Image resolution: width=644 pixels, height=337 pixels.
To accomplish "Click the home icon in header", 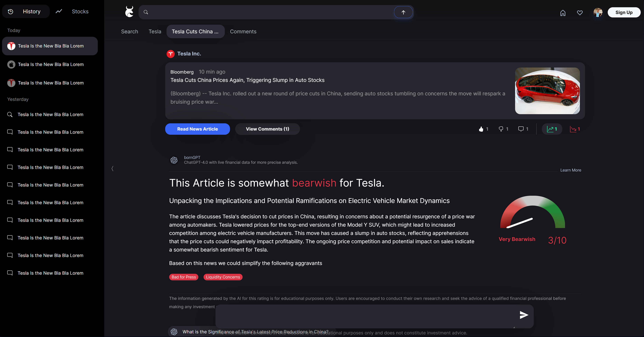I will coord(563,13).
